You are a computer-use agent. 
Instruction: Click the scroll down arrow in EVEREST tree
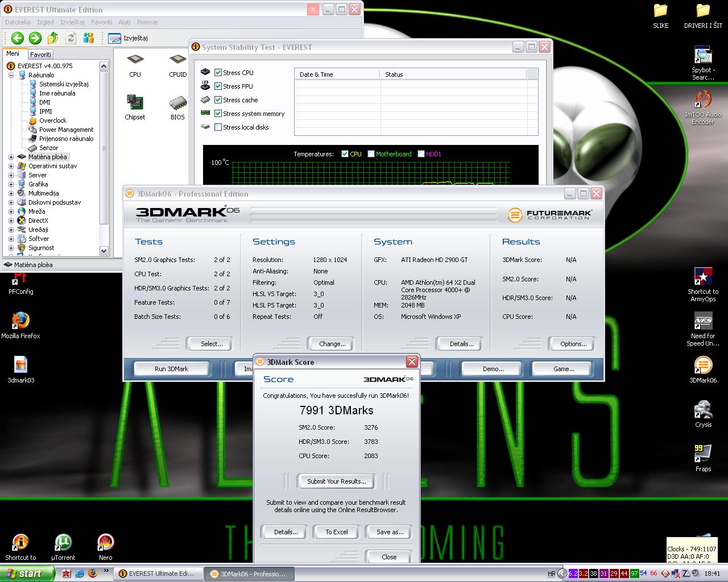[x=104, y=251]
